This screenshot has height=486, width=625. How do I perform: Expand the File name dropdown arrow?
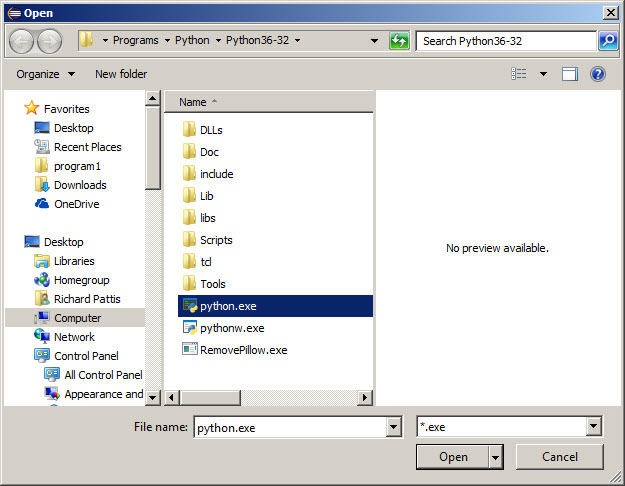coord(394,427)
